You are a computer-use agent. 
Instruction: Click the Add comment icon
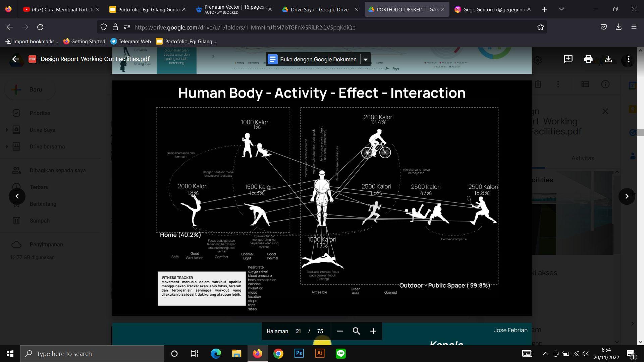[568, 59]
